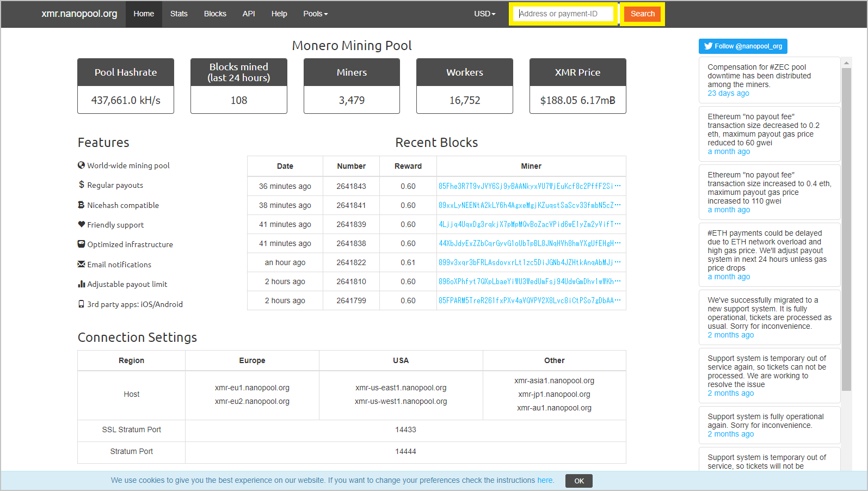The width and height of the screenshot is (868, 491).
Task: Open timestamp link under 110 gwei tweet
Action: coord(729,210)
